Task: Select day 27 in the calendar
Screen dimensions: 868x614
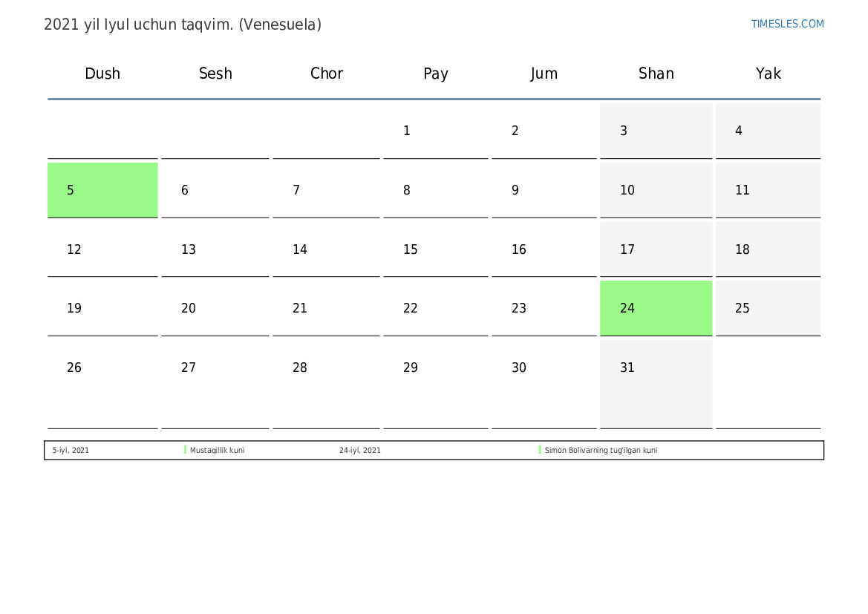Action: 215,385
